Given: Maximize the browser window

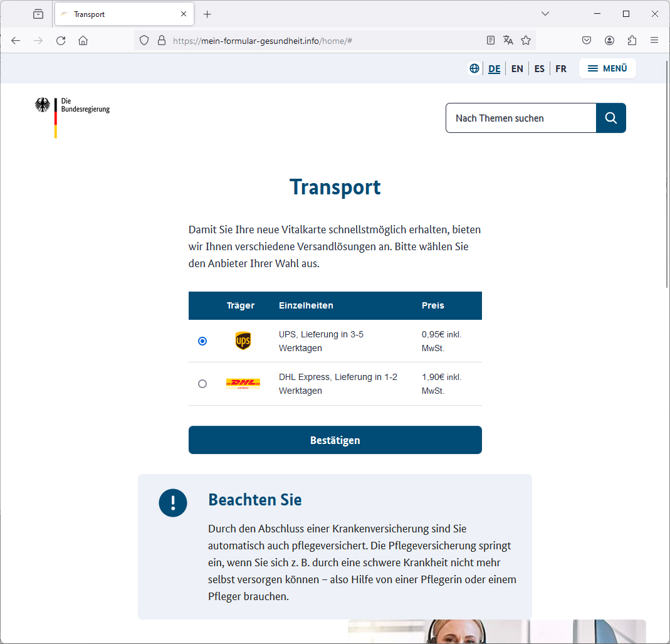Looking at the screenshot, I should pos(626,14).
